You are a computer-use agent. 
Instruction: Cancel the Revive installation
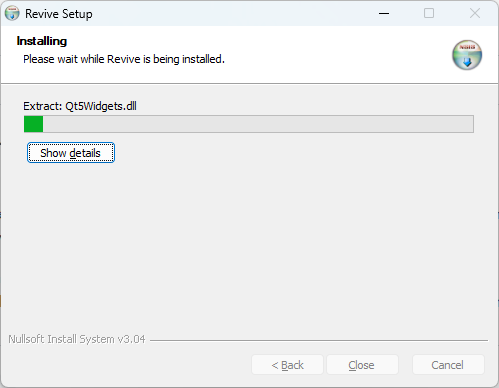[448, 365]
